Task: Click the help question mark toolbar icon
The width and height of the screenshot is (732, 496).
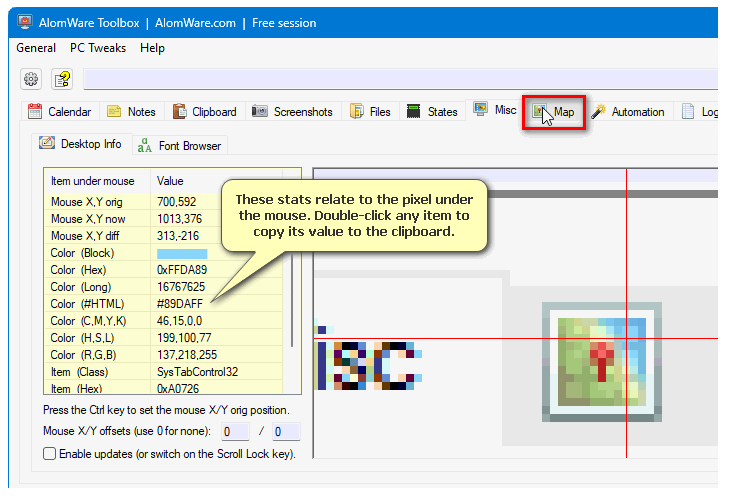Action: 62,79
